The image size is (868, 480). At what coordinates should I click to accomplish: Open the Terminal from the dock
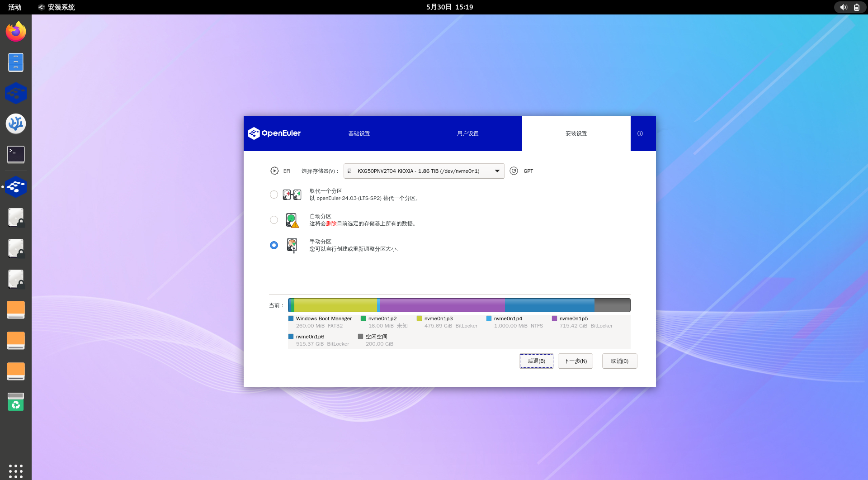pyautogui.click(x=16, y=155)
